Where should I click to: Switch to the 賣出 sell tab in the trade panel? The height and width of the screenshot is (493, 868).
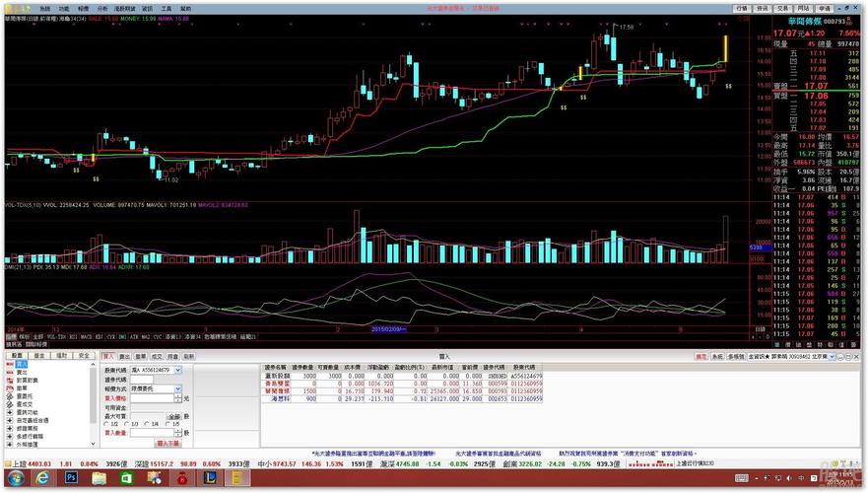(x=124, y=357)
